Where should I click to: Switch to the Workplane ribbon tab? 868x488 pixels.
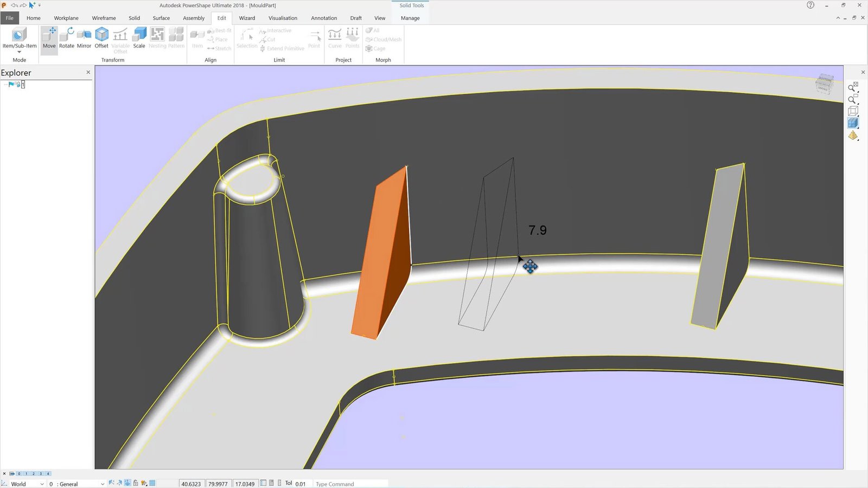66,18
